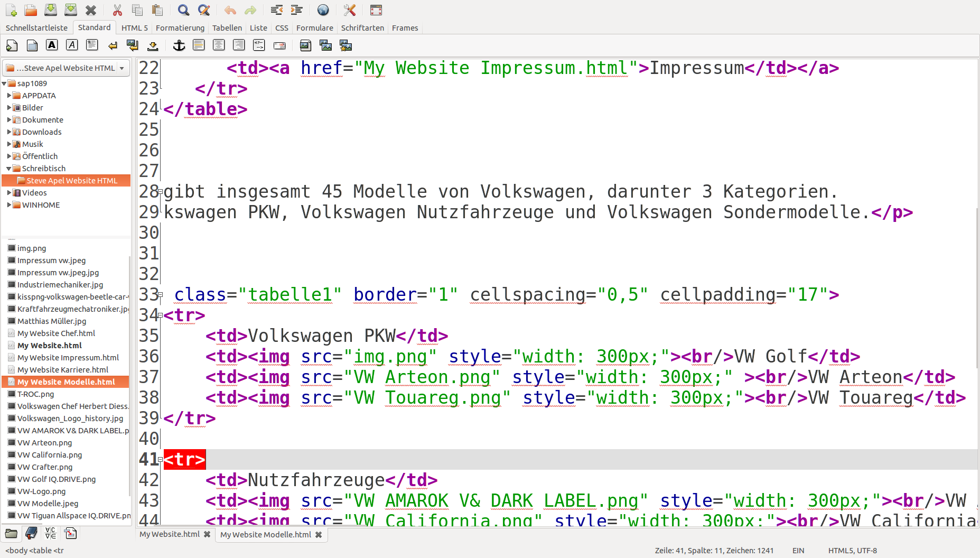The width and height of the screenshot is (980, 558).
Task: Collapse the Schreibtisch folder
Action: pos(9,169)
